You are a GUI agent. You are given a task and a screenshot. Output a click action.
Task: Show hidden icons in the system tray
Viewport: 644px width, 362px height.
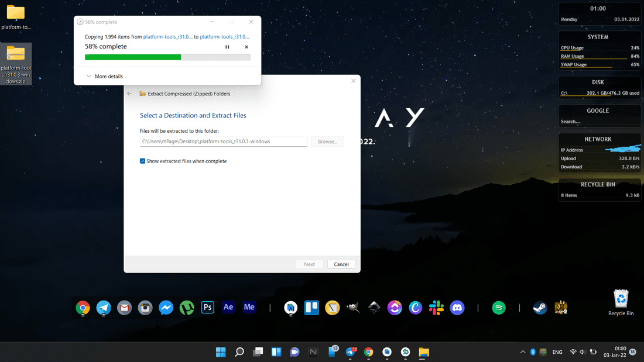click(522, 351)
